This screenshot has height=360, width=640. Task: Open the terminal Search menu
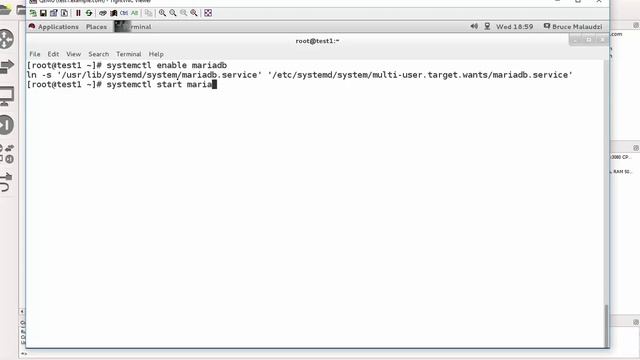[98, 54]
